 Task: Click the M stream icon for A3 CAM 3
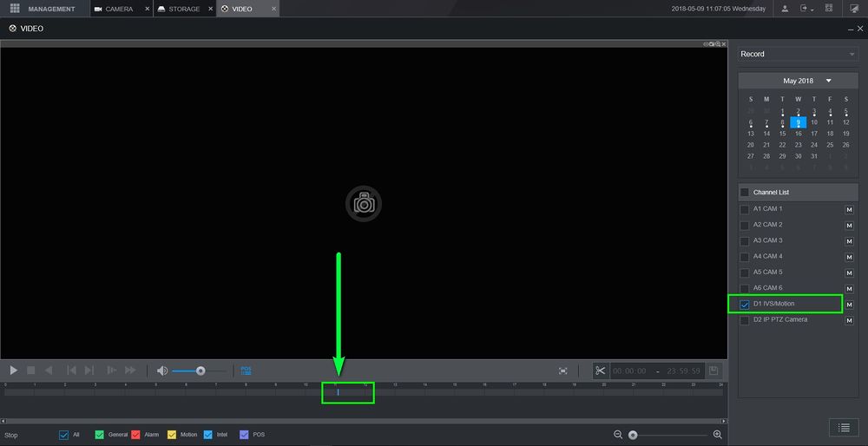[x=849, y=241]
